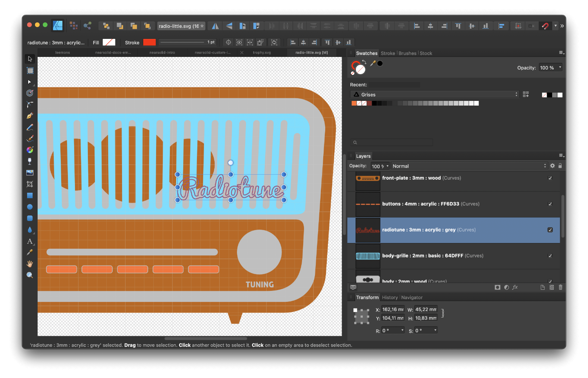Open the trophy.svg document tab
Viewport: 588px width, 378px height.
click(x=262, y=53)
